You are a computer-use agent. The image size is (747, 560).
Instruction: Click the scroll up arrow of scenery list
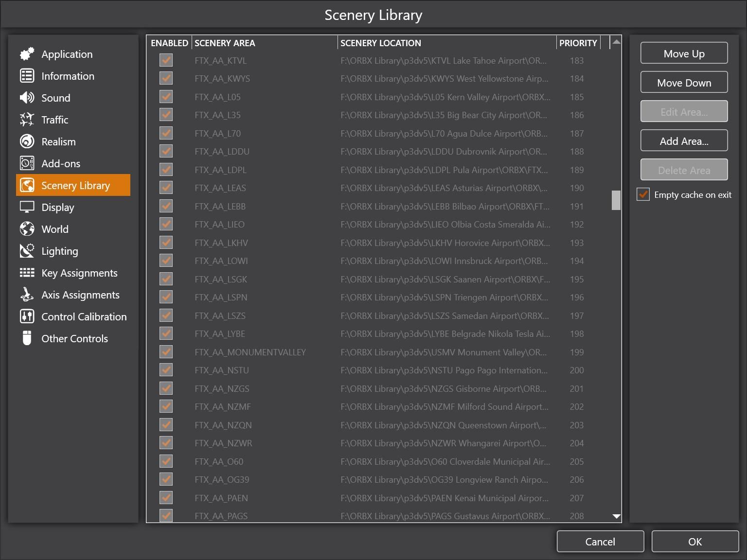coord(616,42)
